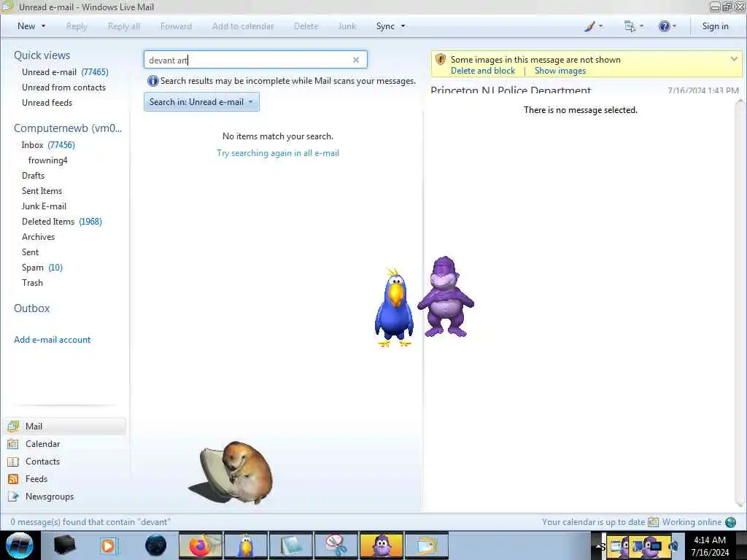
Task: Open the Trash folder
Action: coord(32,282)
